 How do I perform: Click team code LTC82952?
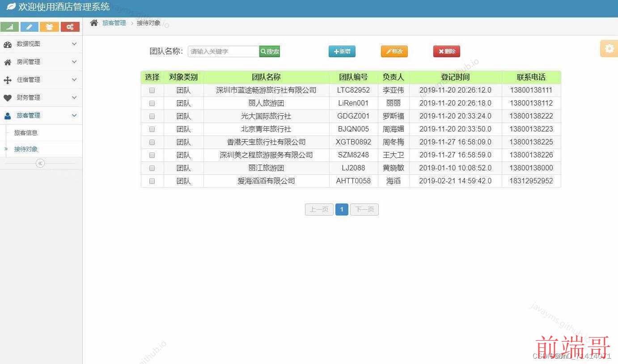coord(353,90)
